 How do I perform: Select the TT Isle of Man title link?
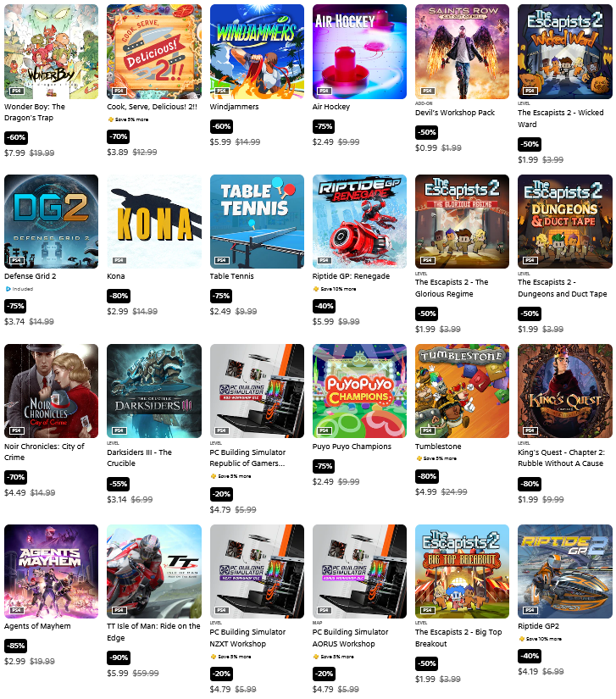(x=153, y=632)
